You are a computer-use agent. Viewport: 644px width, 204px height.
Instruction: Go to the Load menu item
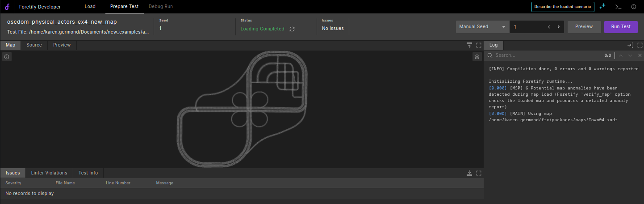point(90,7)
